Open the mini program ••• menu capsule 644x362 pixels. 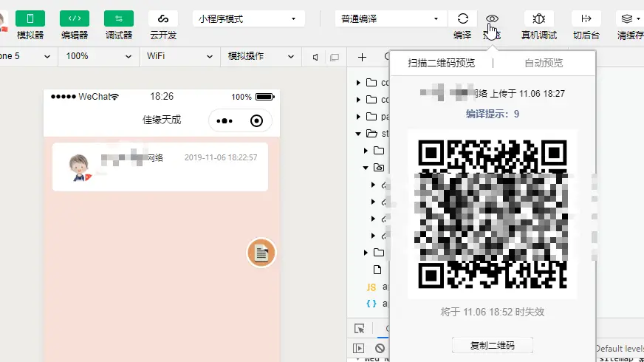click(x=225, y=121)
